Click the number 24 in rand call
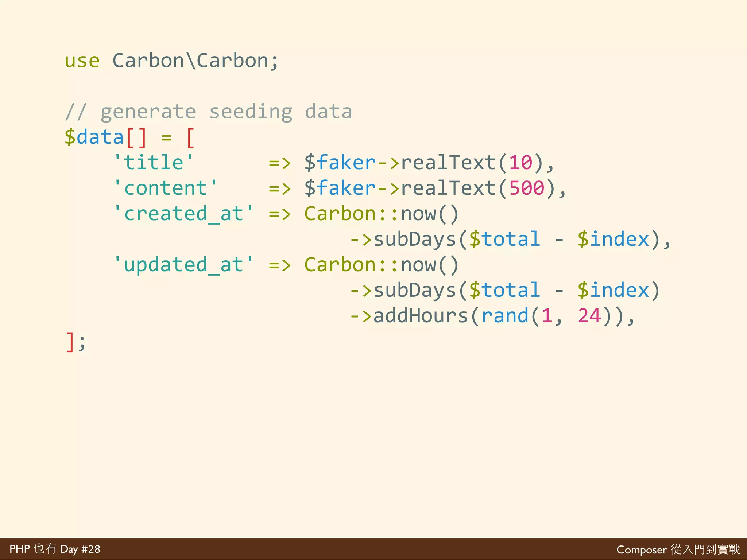The image size is (747, 560). coord(589,316)
